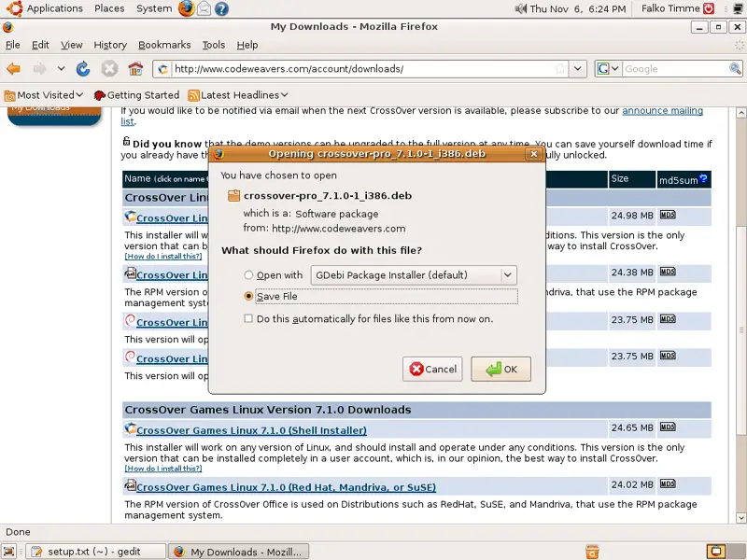Click the show desktop icon in the bottom panel
Screen dimensions: 747x560
[x=9, y=552]
